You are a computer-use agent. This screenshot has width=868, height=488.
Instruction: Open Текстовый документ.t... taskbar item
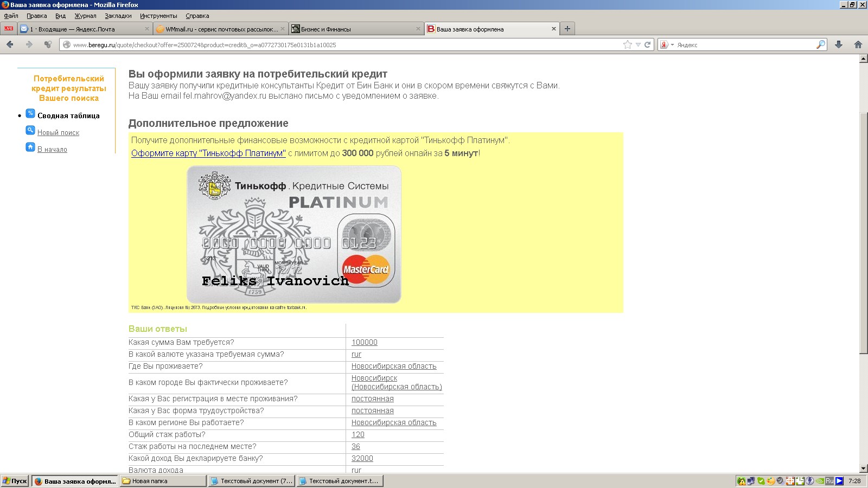point(340,481)
